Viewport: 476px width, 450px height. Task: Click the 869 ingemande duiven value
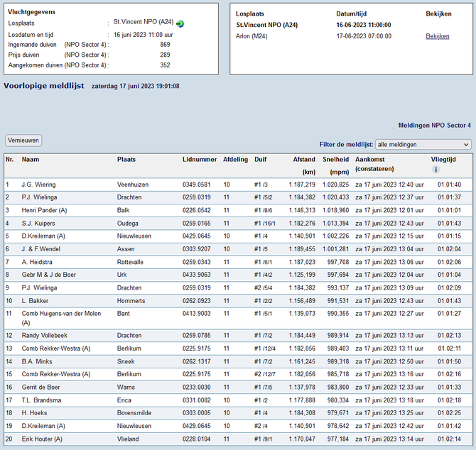[165, 45]
